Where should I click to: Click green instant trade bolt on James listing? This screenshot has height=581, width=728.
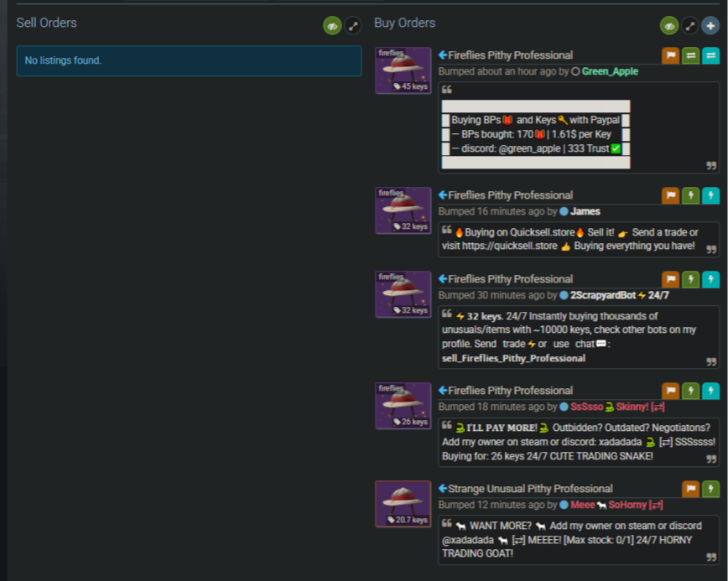691,195
